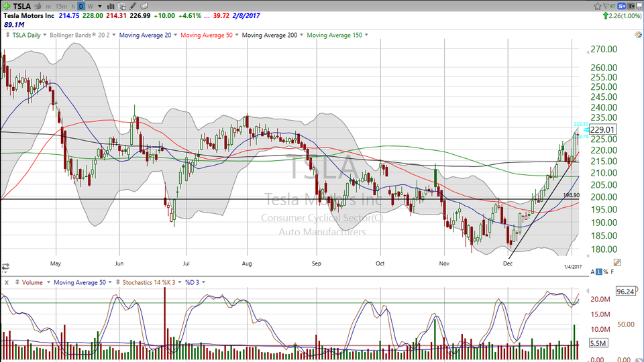644x362 pixels.
Task: Click the 2/8/2017 date in header
Action: coord(246,15)
